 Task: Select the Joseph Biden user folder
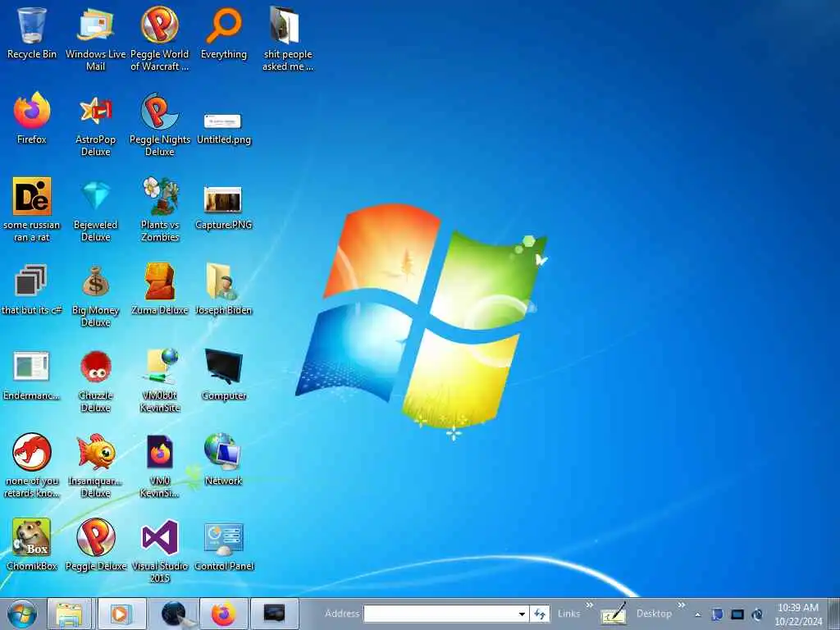click(224, 290)
